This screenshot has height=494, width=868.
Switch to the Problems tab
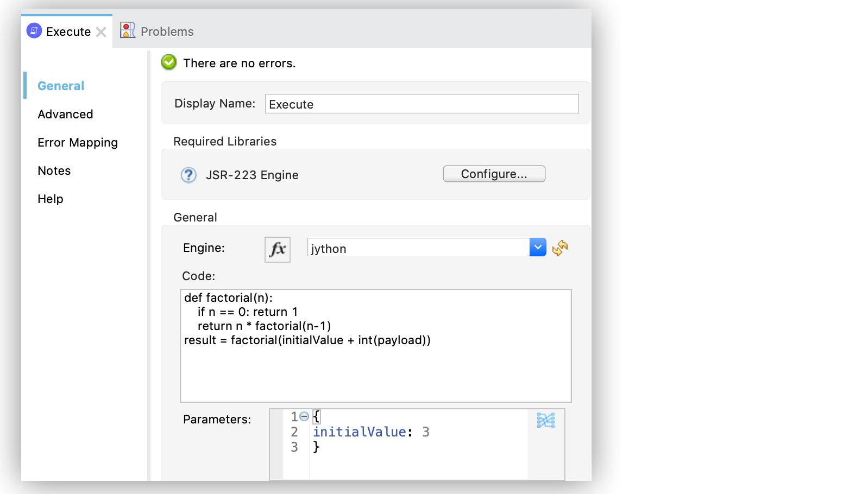[167, 31]
